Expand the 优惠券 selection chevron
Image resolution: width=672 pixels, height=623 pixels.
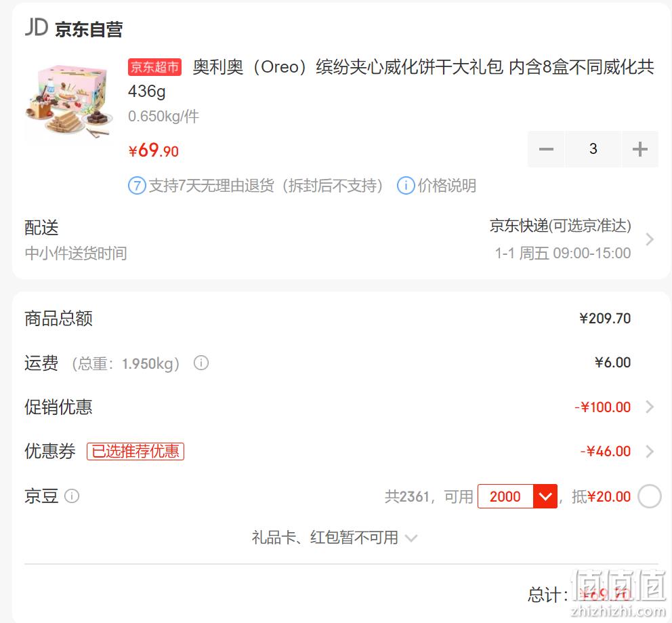point(650,451)
